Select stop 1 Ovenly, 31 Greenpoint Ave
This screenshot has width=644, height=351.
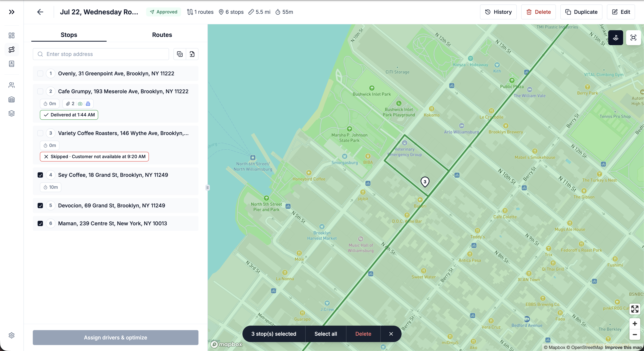[x=116, y=73]
